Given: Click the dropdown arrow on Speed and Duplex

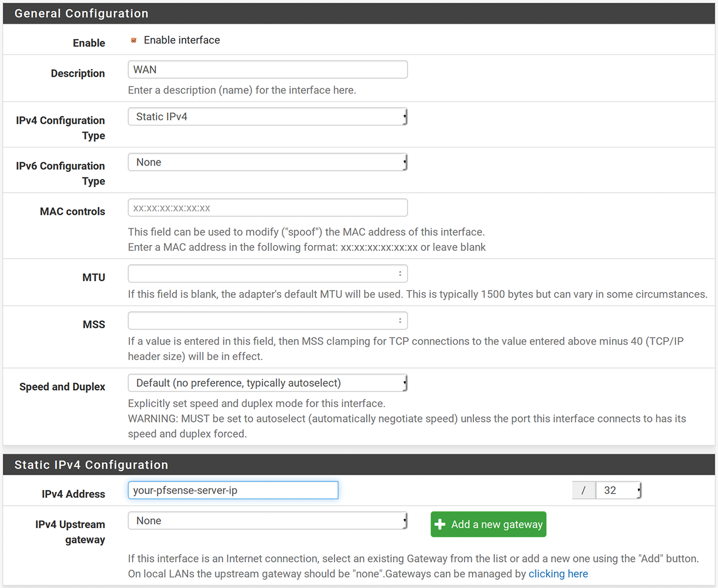Looking at the screenshot, I should 403,382.
